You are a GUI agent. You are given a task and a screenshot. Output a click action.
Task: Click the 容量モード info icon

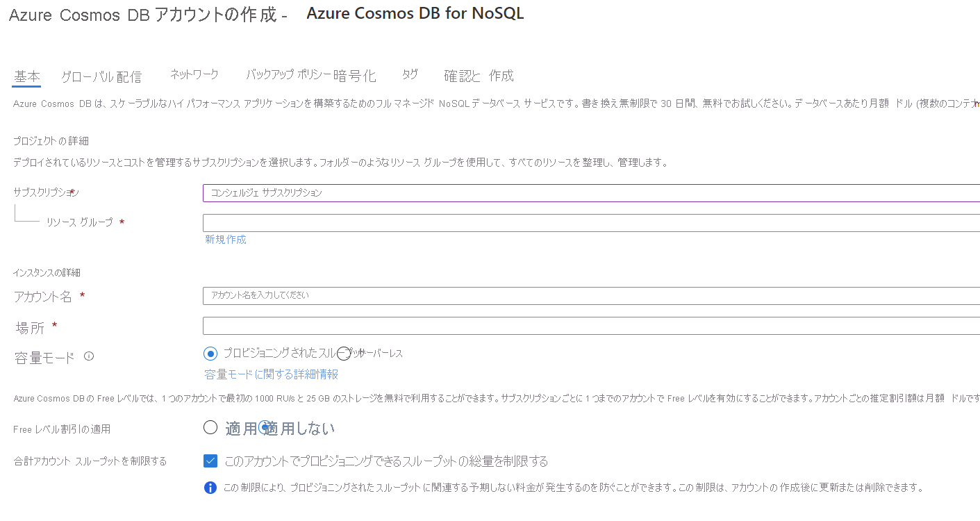click(89, 356)
